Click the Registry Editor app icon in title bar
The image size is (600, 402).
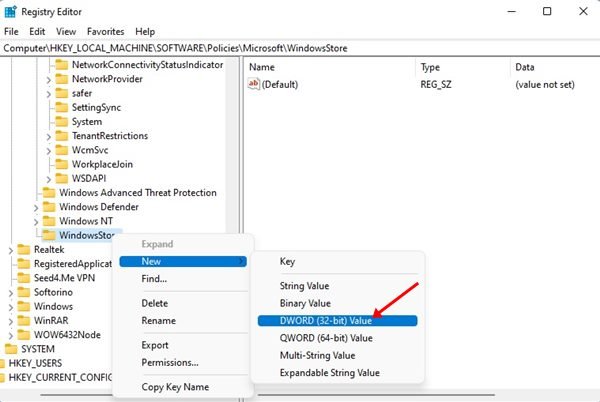coord(10,12)
